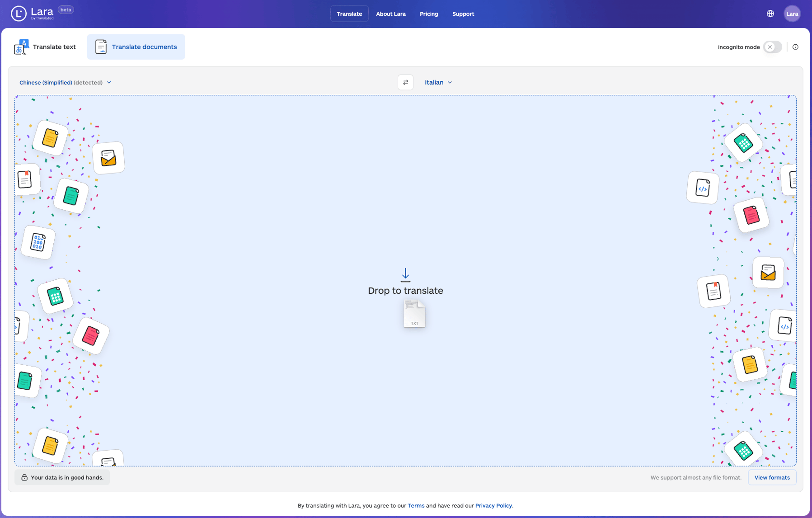Click the envelope illustration on the left side
This screenshot has height=518, width=812.
(108, 158)
